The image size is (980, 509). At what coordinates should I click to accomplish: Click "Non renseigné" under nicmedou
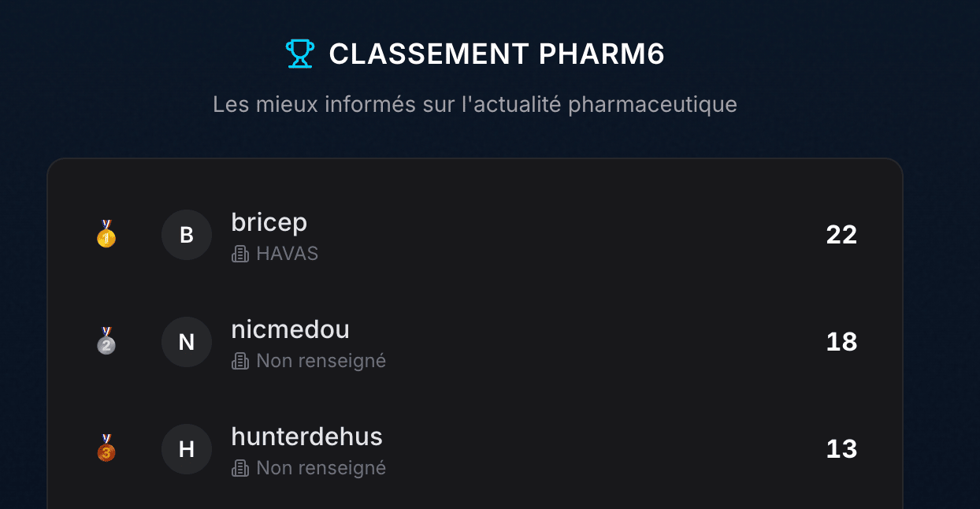click(x=321, y=361)
